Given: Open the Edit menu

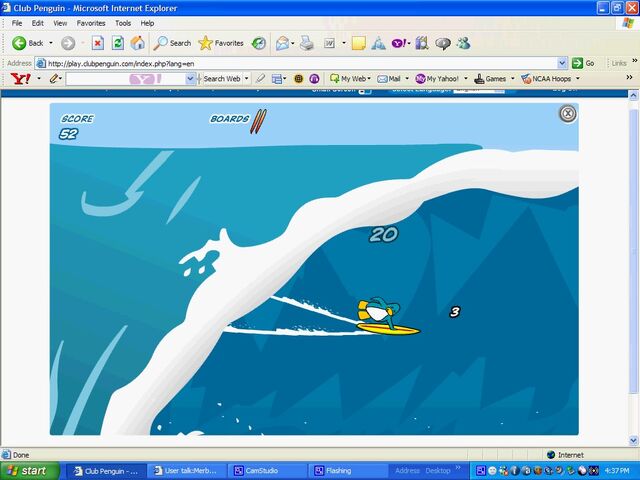Looking at the screenshot, I should point(38,23).
